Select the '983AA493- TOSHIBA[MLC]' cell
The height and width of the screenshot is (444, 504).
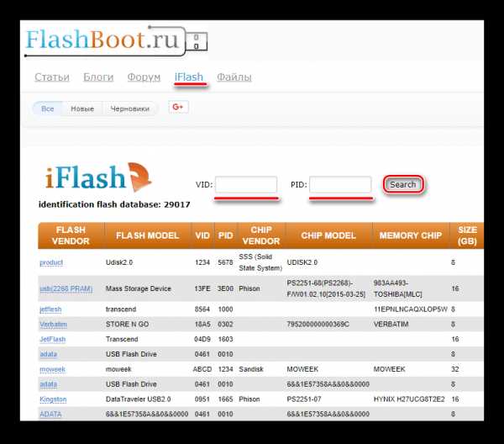point(398,288)
